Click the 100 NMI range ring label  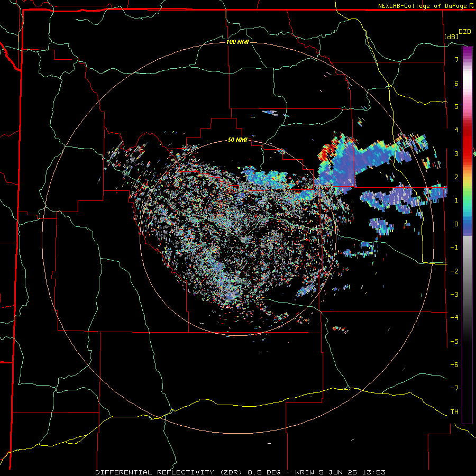[x=237, y=42]
